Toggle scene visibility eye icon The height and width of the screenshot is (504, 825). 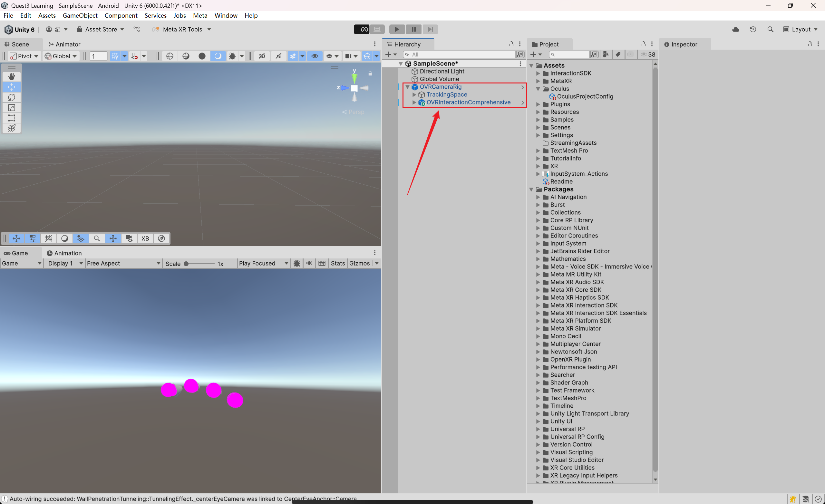point(315,56)
